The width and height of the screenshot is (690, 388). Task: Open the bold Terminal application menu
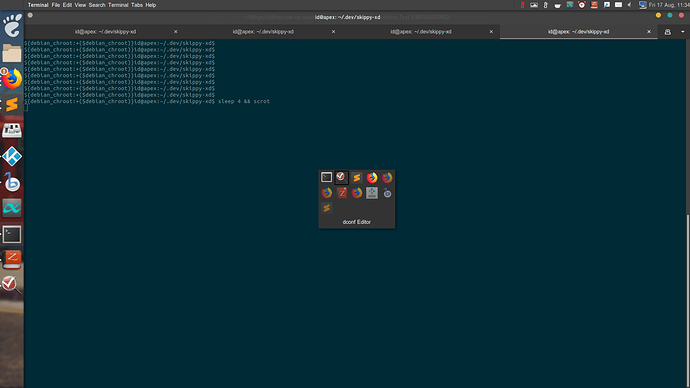point(38,5)
